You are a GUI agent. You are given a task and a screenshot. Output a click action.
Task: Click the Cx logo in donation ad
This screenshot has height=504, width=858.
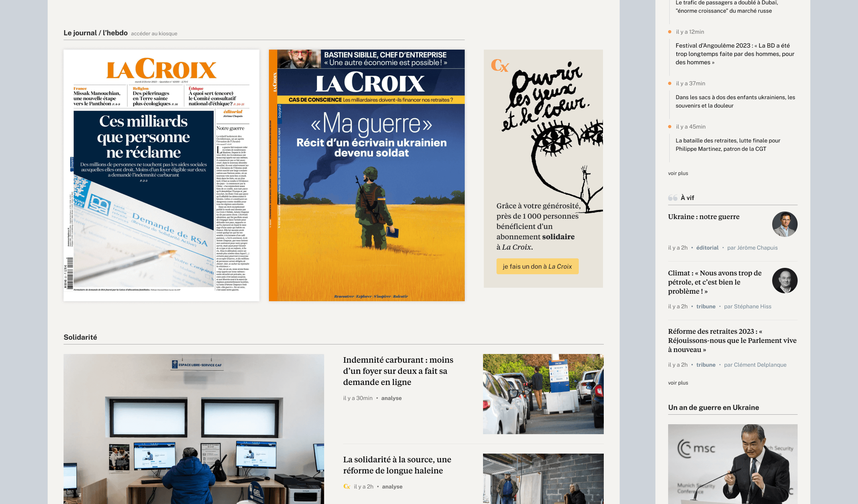point(500,65)
